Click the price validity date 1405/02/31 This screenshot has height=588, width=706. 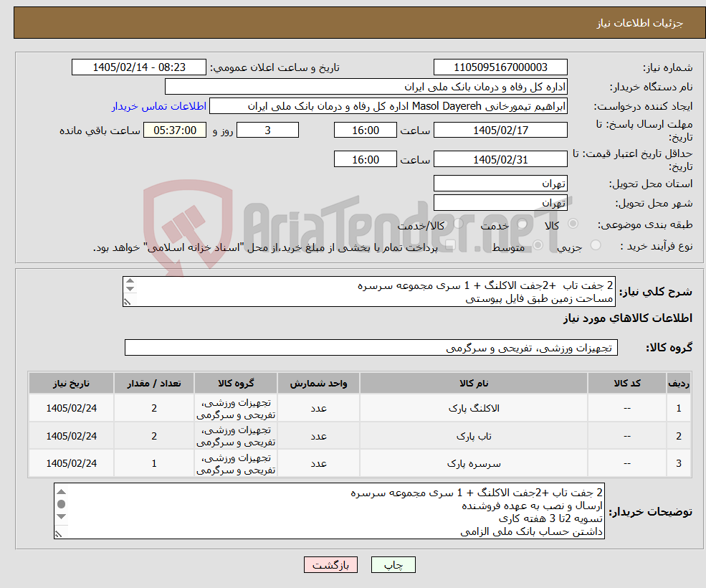point(500,159)
